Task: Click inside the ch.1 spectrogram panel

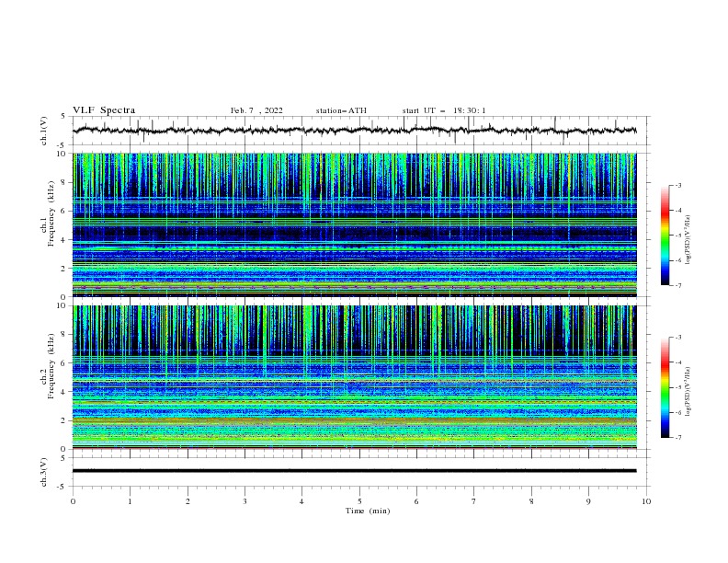Action: click(355, 224)
